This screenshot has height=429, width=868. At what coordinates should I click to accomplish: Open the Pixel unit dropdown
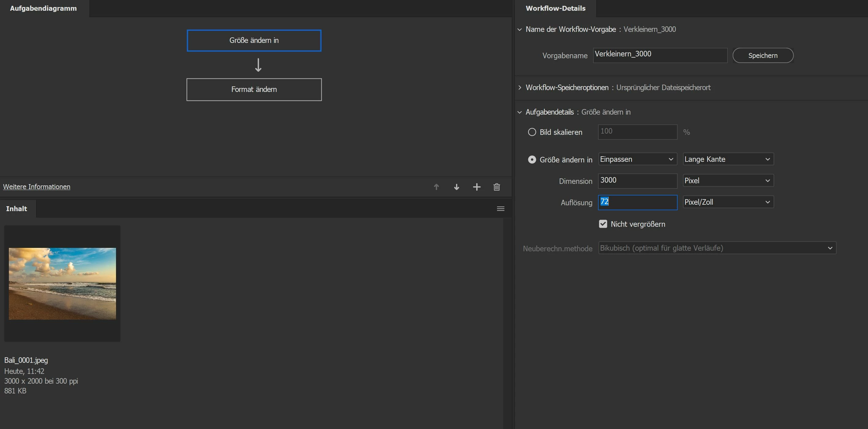tap(728, 180)
